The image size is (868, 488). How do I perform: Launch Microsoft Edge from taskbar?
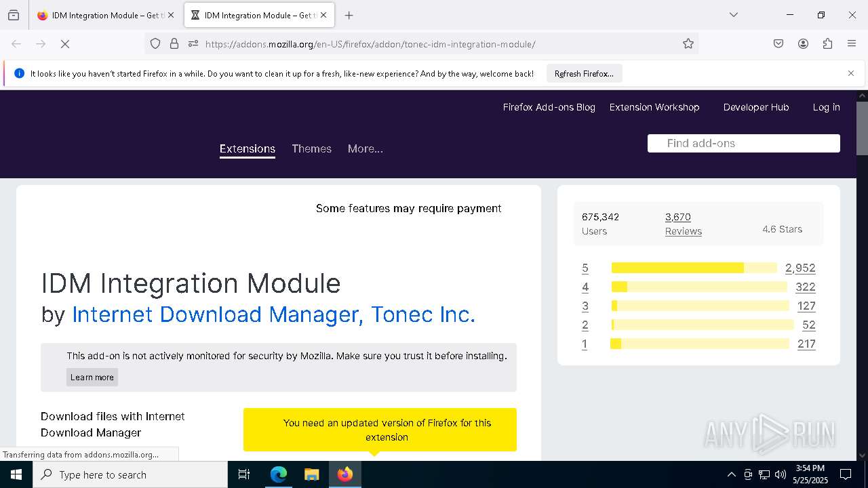(279, 474)
